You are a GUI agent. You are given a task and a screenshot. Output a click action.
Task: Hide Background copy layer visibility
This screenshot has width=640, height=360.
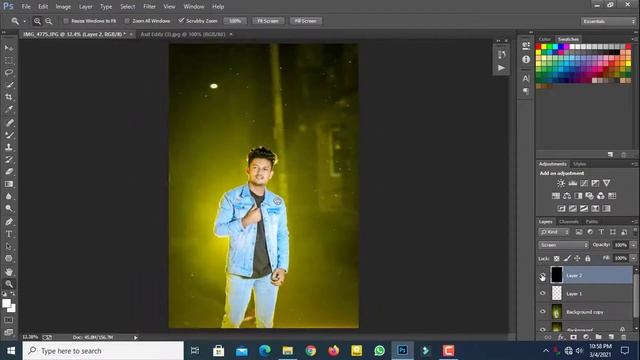click(542, 312)
